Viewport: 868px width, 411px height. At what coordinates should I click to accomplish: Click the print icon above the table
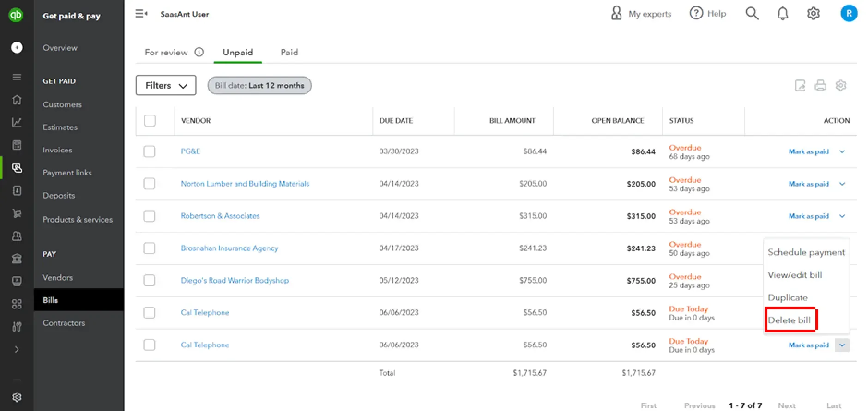click(x=820, y=85)
